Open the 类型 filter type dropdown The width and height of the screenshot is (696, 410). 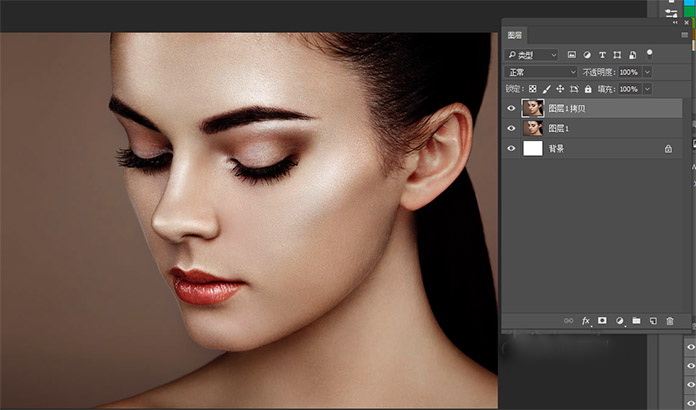tap(531, 54)
